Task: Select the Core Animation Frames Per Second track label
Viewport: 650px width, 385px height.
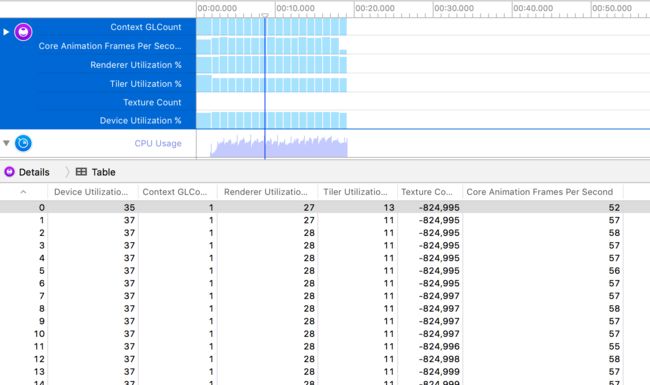Action: [x=110, y=46]
